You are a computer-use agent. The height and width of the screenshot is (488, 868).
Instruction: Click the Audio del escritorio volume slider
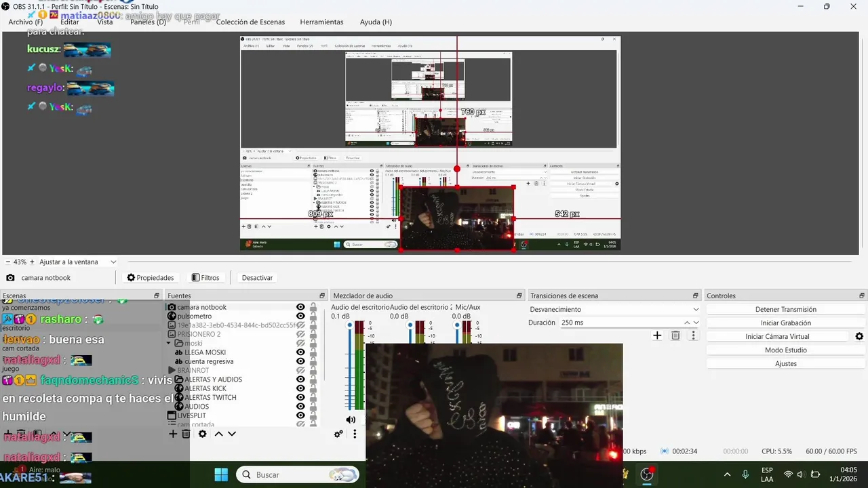pyautogui.click(x=350, y=366)
